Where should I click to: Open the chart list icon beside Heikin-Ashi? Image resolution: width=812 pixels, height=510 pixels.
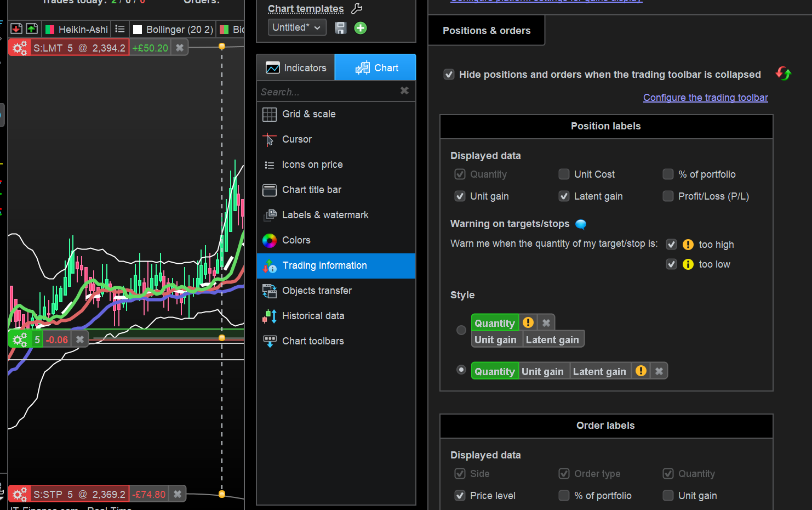coord(120,29)
